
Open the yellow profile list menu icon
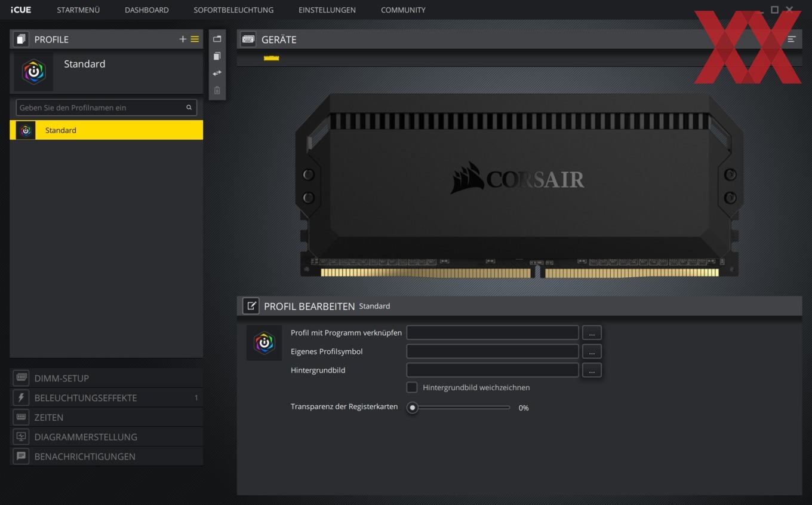(195, 39)
